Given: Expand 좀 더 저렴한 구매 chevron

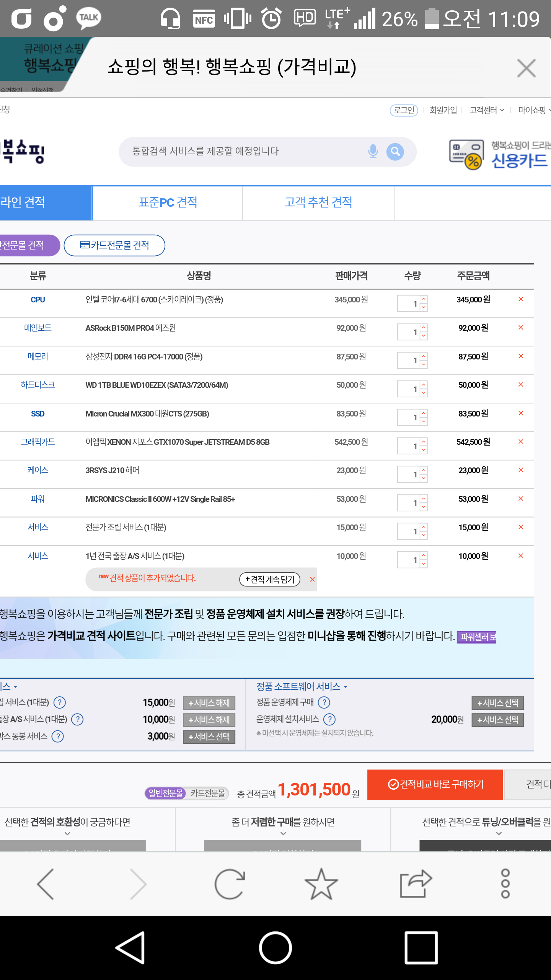Looking at the screenshot, I should tap(283, 833).
